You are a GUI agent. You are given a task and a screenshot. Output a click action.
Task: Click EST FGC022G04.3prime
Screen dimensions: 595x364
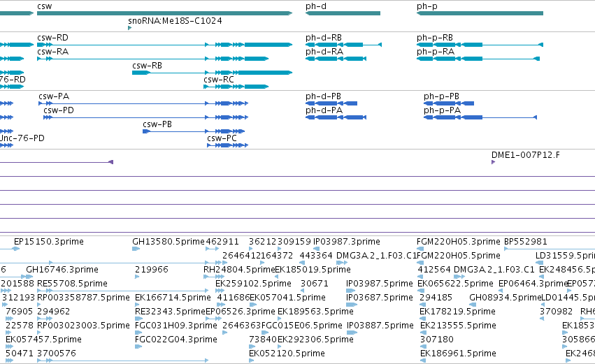[176, 340]
